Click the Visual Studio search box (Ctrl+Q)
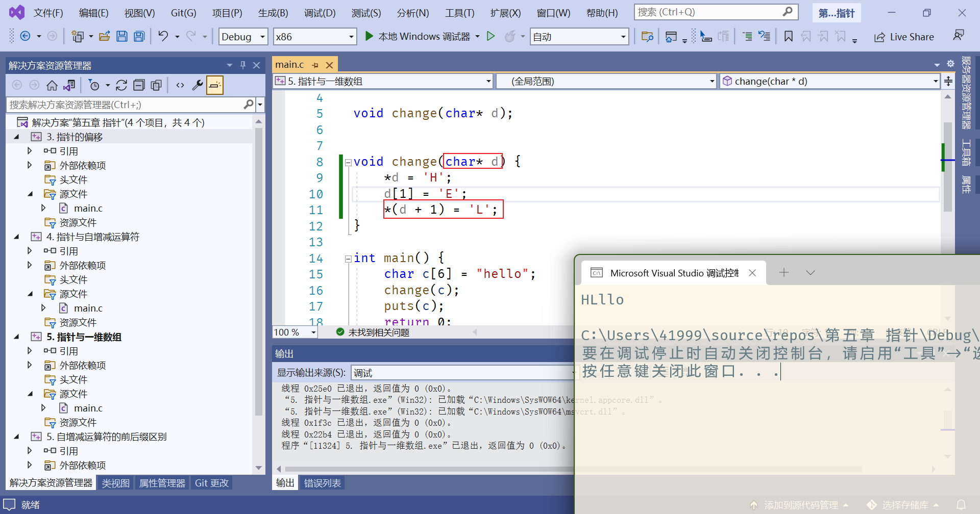 tap(716, 12)
